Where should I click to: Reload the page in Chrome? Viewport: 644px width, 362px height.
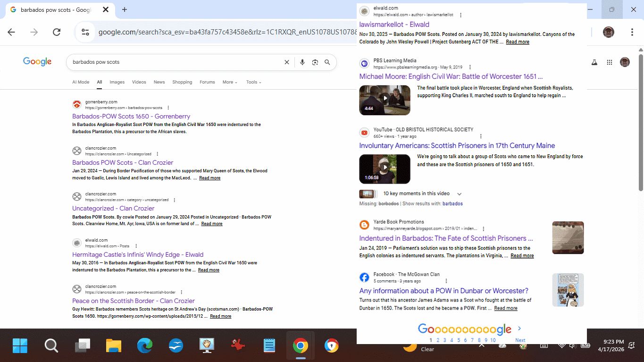click(57, 32)
